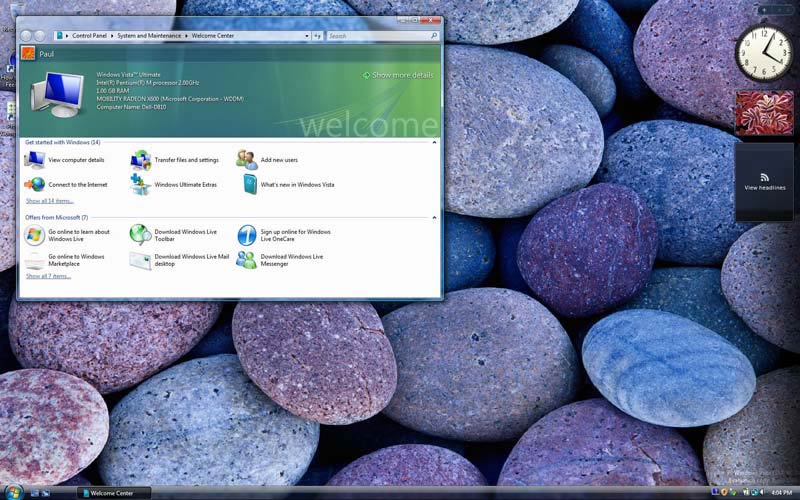Expand arrow before System and Maintenance breadcrumb
The width and height of the screenshot is (800, 500).
[x=112, y=36]
